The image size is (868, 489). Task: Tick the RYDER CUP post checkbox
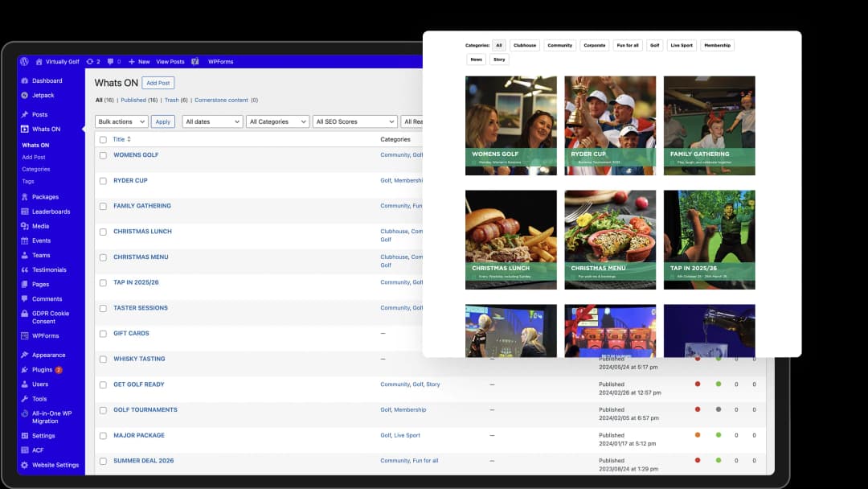pyautogui.click(x=103, y=181)
